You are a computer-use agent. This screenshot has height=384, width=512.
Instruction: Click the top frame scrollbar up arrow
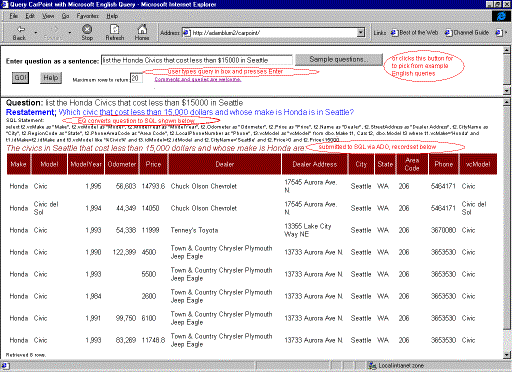[506, 50]
